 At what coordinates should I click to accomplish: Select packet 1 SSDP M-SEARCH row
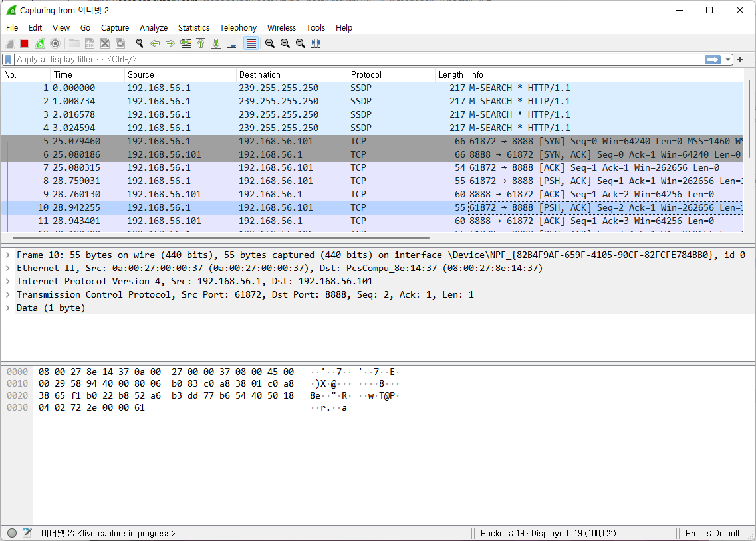tap(372, 88)
